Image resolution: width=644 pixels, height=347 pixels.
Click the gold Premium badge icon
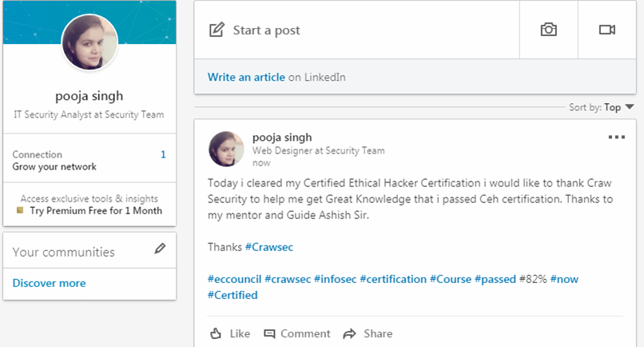pyautogui.click(x=20, y=210)
